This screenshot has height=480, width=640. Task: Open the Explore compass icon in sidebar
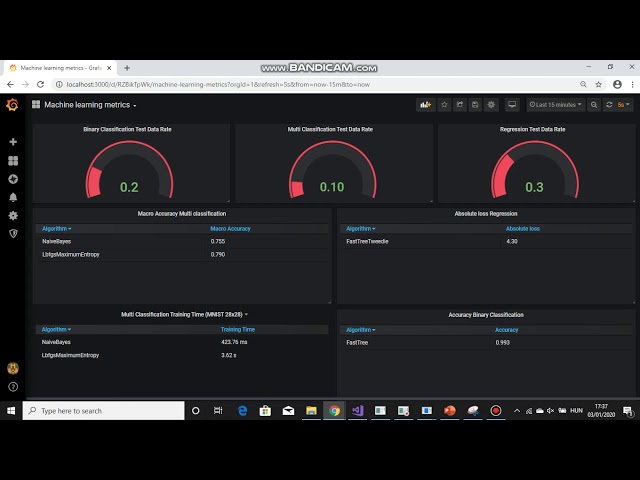point(13,179)
